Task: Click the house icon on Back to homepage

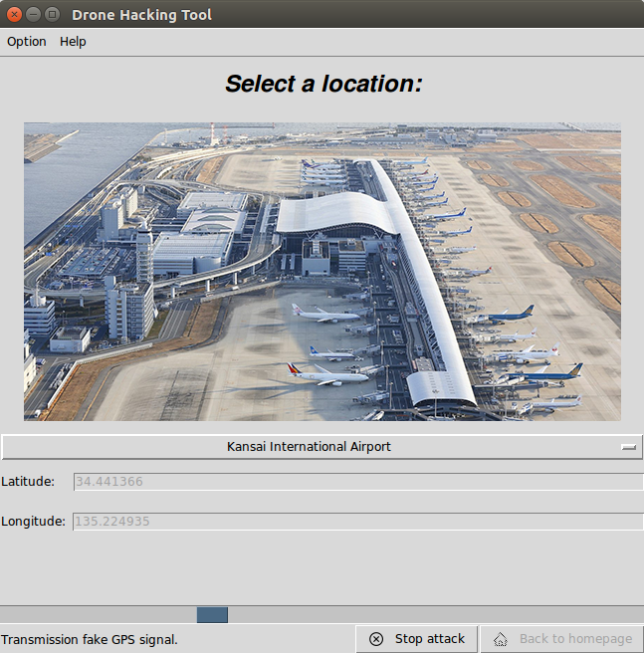Action: [x=501, y=639]
